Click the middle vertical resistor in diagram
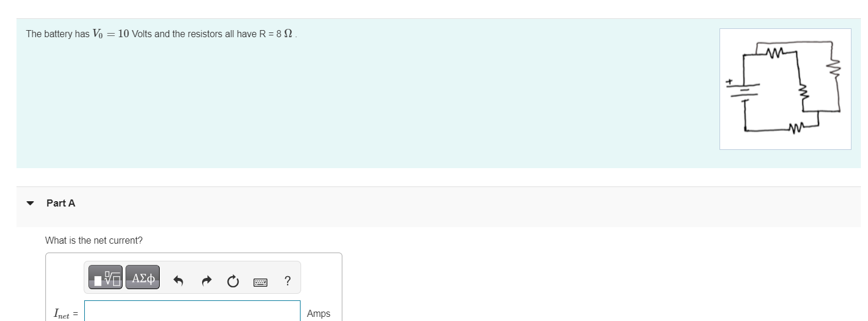This screenshot has height=321, width=868. pos(801,90)
